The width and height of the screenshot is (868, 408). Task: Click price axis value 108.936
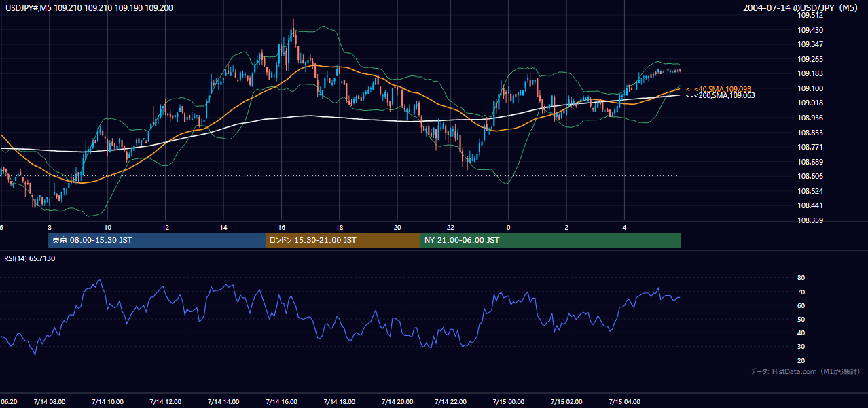click(x=810, y=118)
